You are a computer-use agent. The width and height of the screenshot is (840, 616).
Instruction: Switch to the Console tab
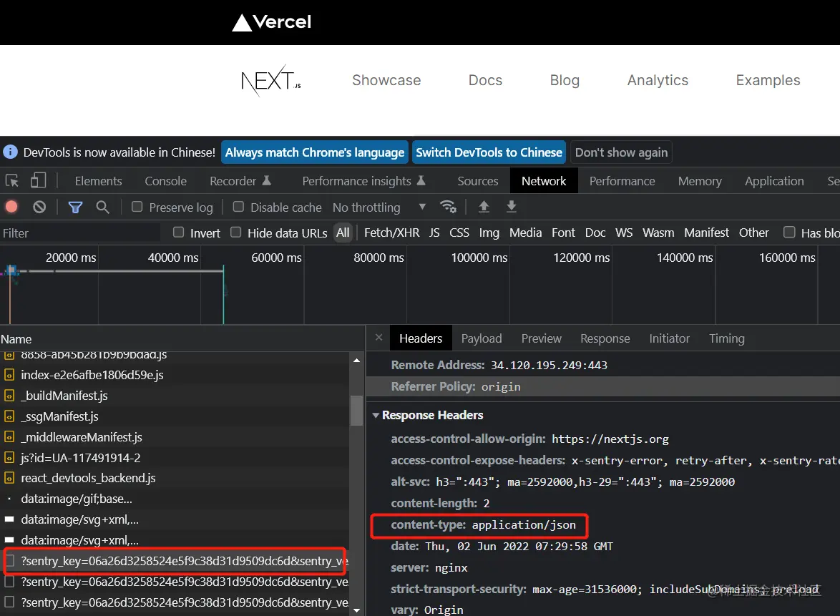click(165, 181)
